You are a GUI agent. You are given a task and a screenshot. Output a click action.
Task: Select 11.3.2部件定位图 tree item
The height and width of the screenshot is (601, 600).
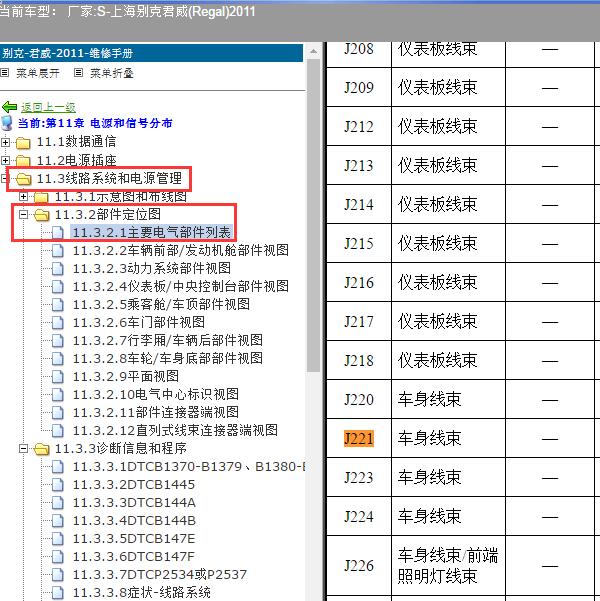(x=108, y=214)
